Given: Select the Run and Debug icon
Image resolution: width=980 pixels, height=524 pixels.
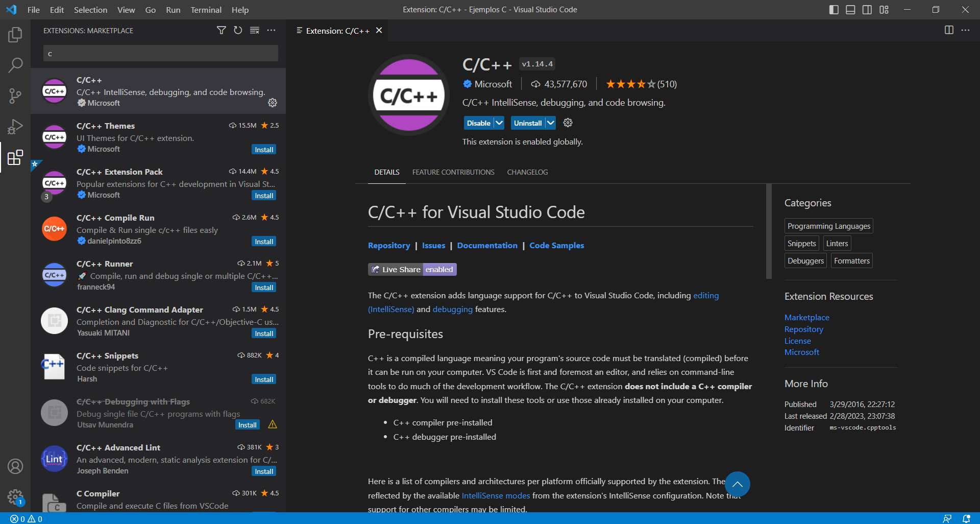Looking at the screenshot, I should click(x=15, y=127).
